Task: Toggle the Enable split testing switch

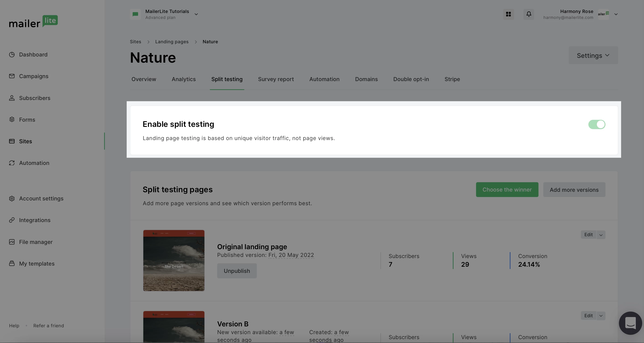Action: [x=597, y=124]
